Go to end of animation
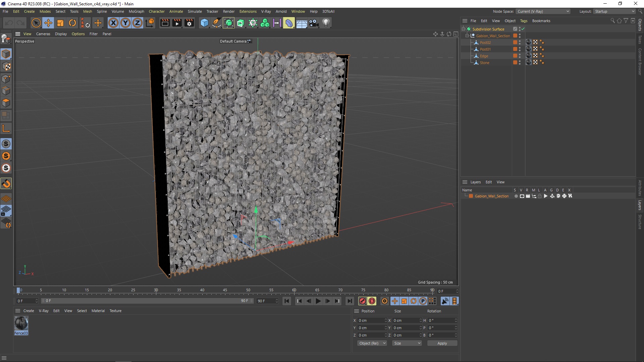Image resolution: width=644 pixels, height=362 pixels. (x=350, y=301)
